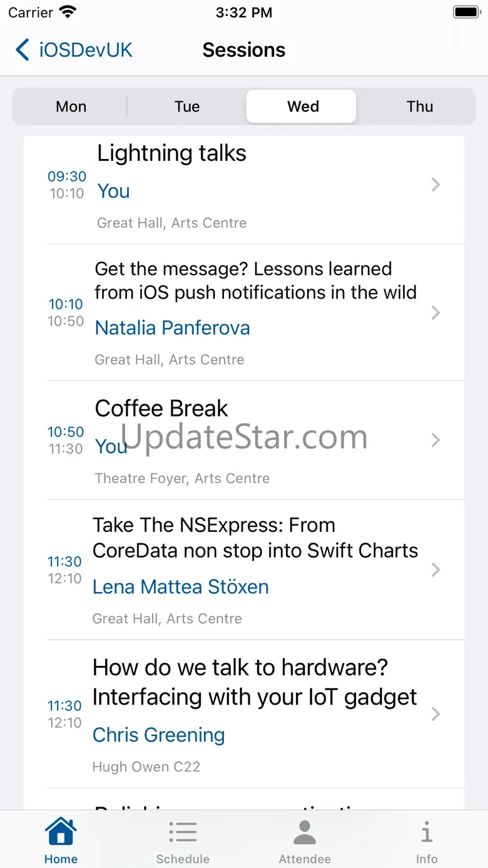Select the Wed day segment

tap(302, 106)
